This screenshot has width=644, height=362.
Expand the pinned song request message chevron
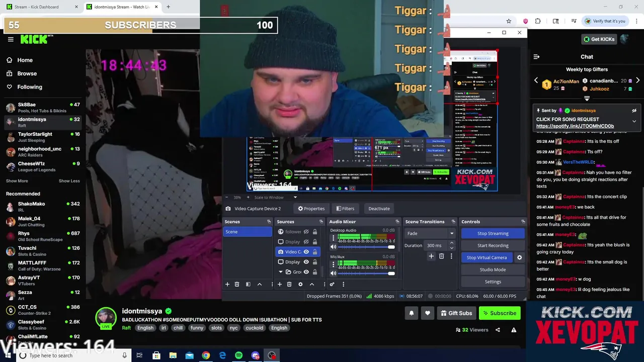point(634,121)
